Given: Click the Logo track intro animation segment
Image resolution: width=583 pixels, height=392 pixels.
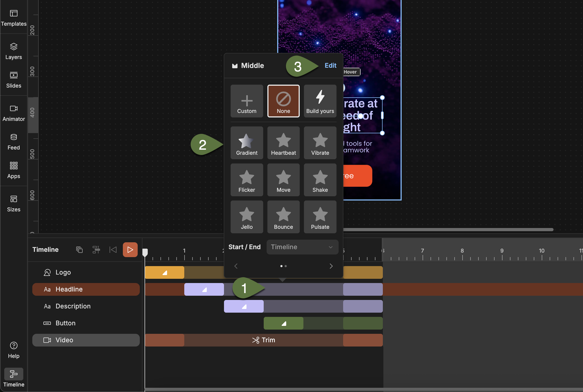Looking at the screenshot, I should pos(164,272).
